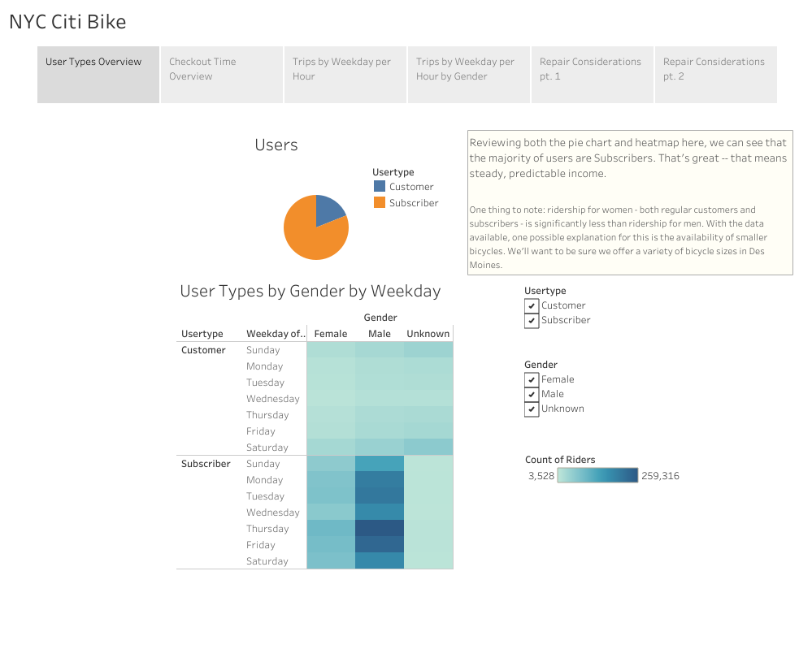
Task: Toggle the Male gender filter checkbox
Action: coord(532,395)
